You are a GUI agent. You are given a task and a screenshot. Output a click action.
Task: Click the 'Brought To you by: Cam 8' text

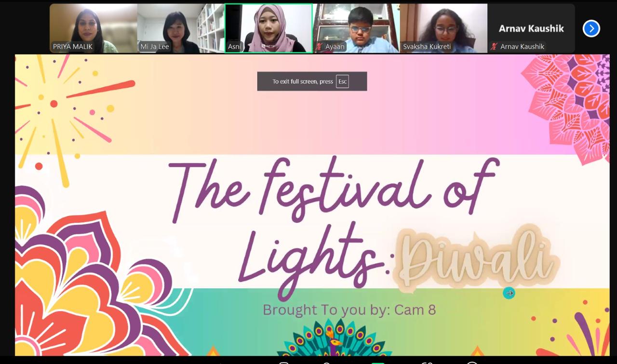coord(349,310)
